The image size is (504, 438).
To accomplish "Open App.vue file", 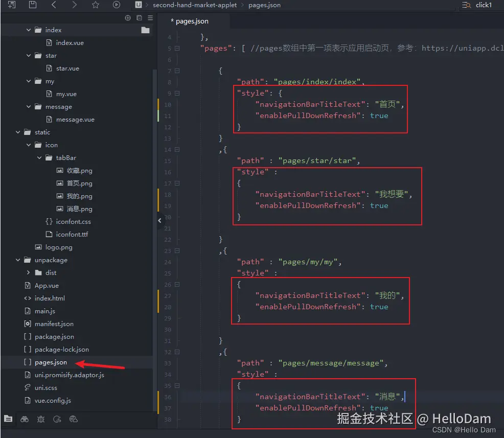I will pos(47,285).
